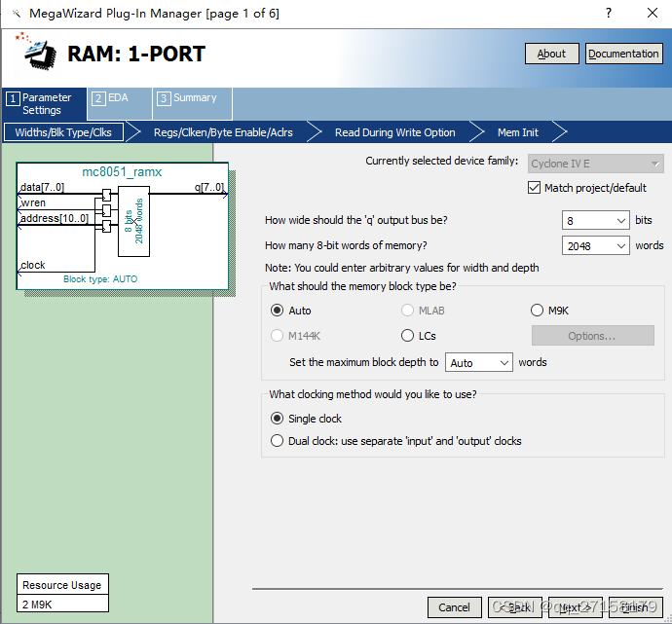
Task: Switch to the Summary tab
Action: (193, 103)
